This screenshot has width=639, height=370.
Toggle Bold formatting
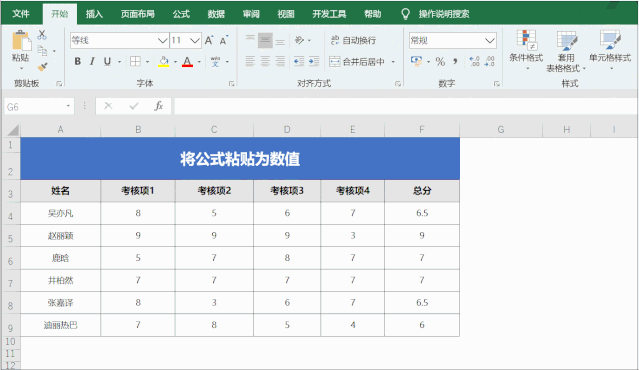(77, 62)
